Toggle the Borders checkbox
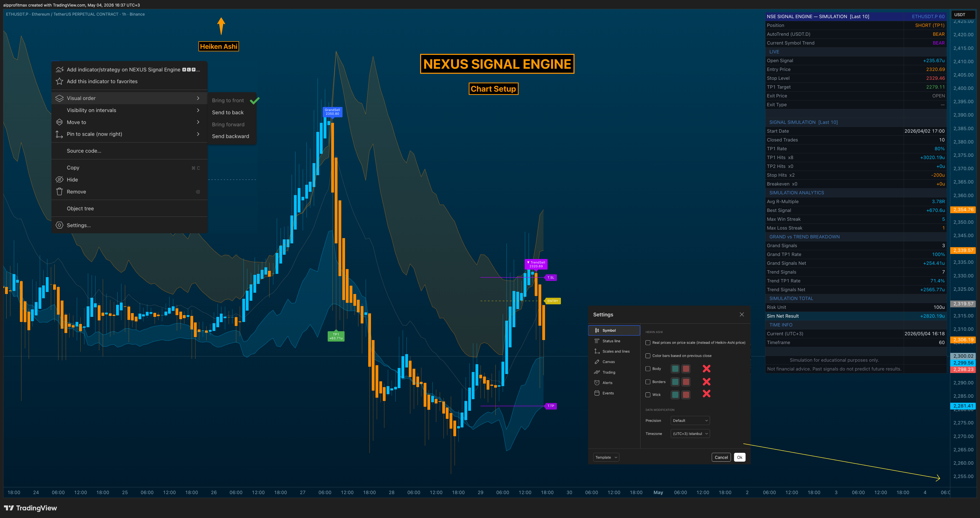This screenshot has width=980, height=518. click(x=648, y=382)
